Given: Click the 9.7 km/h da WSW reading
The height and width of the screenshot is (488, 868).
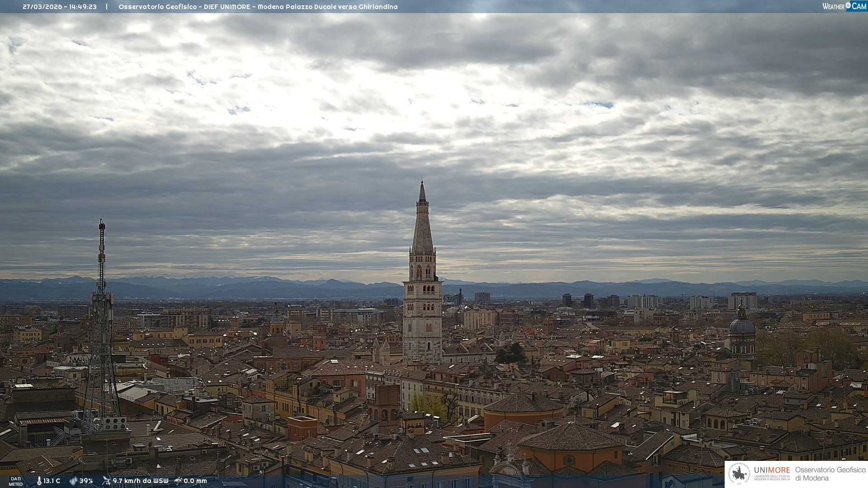Looking at the screenshot, I should coord(140,481).
